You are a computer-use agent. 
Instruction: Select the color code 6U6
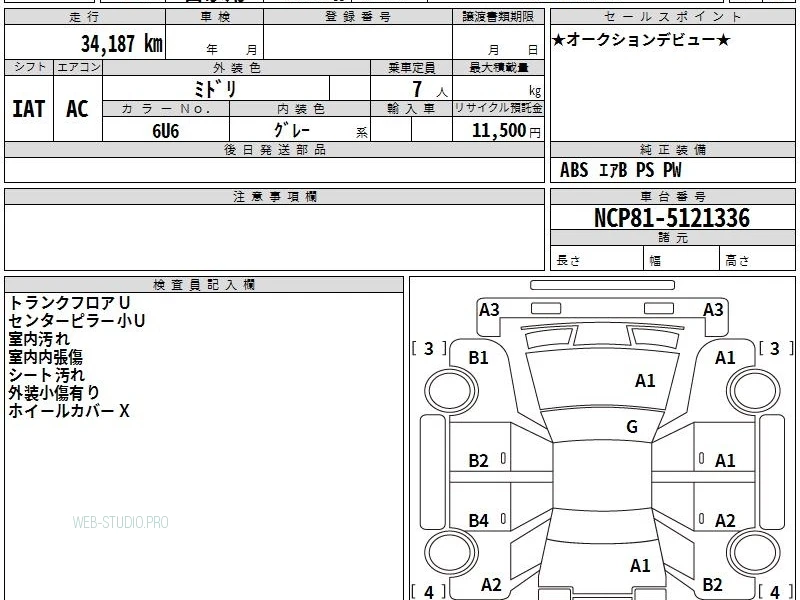166,131
